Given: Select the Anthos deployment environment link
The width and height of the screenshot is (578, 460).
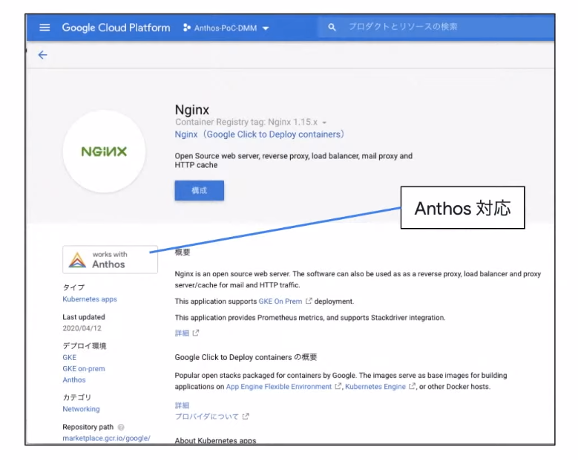Looking at the screenshot, I should (74, 380).
